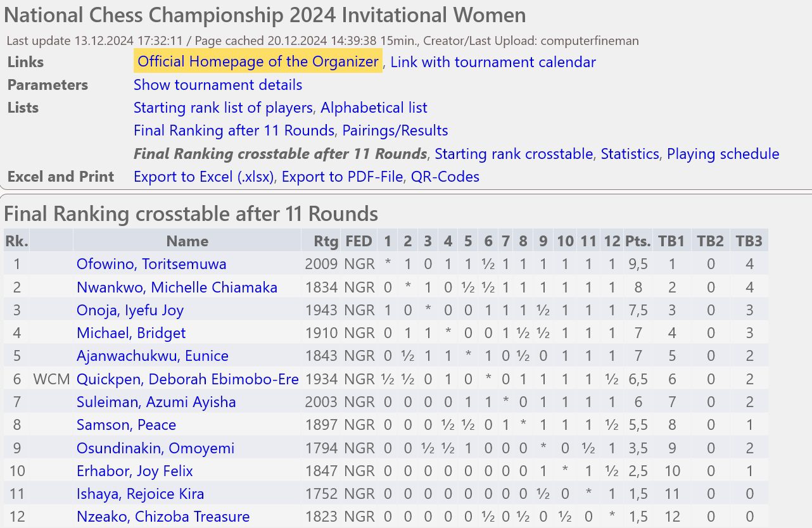This screenshot has width=812, height=528.
Task: View the Alphabetical list
Action: (374, 108)
